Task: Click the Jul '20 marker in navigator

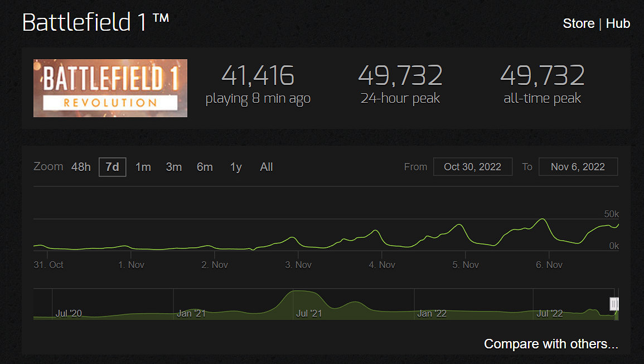Action: click(x=69, y=313)
